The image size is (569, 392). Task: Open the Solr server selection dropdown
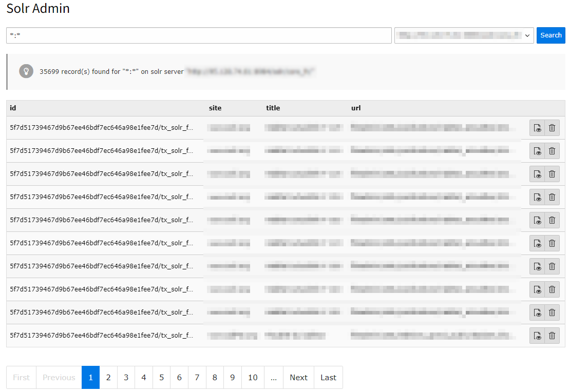[464, 35]
